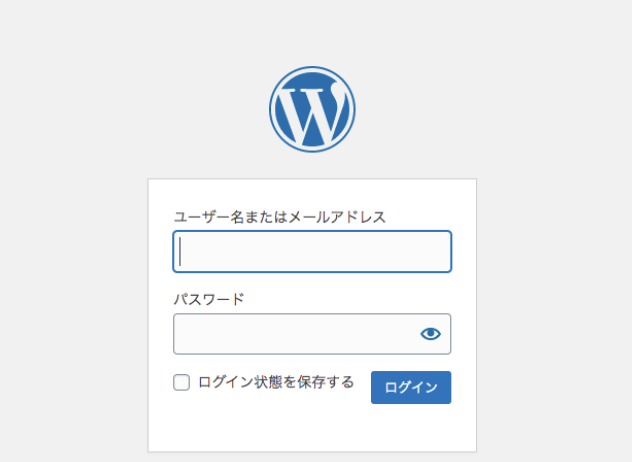Reveal typed password using the eye button
Screen dimensions: 632x462
(431, 334)
